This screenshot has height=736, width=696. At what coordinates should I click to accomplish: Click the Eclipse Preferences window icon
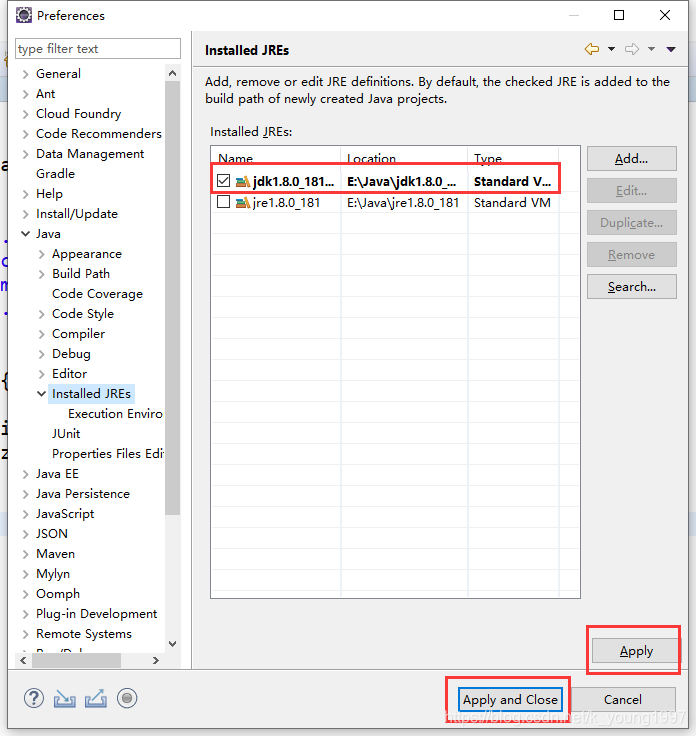(23, 15)
